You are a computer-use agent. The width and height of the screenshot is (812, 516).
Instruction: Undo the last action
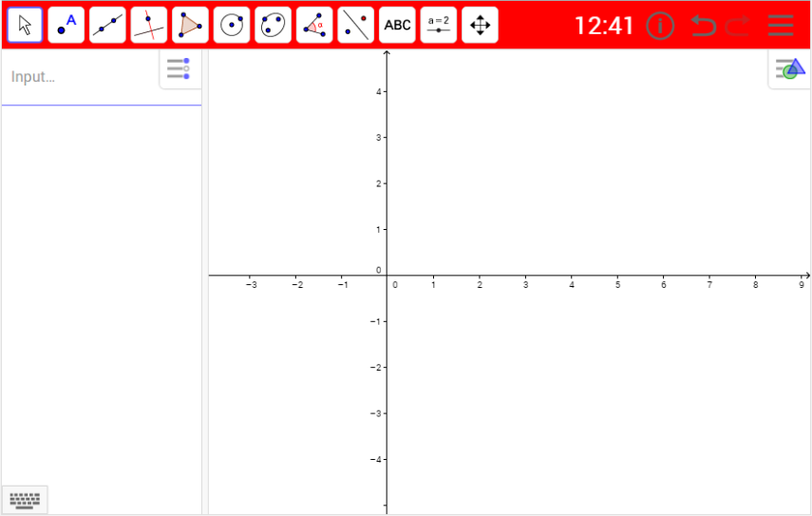[x=703, y=26]
